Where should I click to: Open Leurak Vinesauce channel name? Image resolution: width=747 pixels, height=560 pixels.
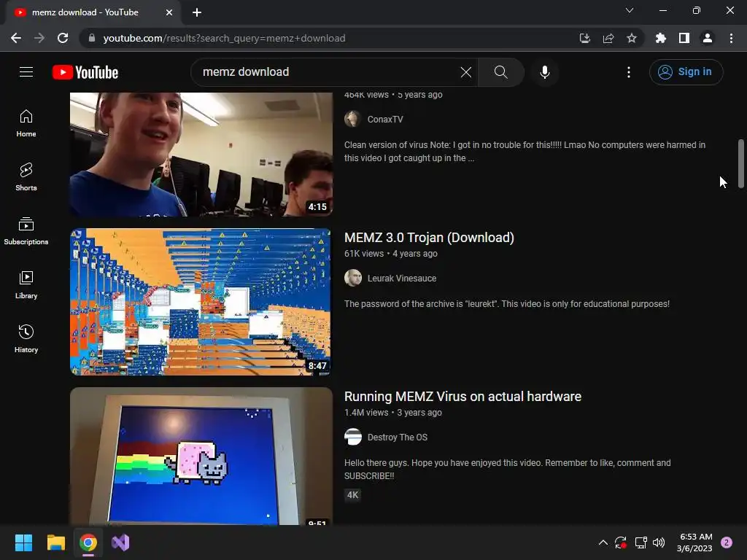coord(402,279)
